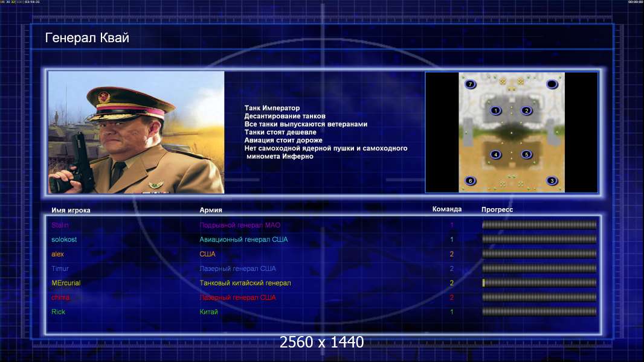Screen dimensions: 644x362
Task: Choose start position marker 6 on minimap
Action: 470,181
